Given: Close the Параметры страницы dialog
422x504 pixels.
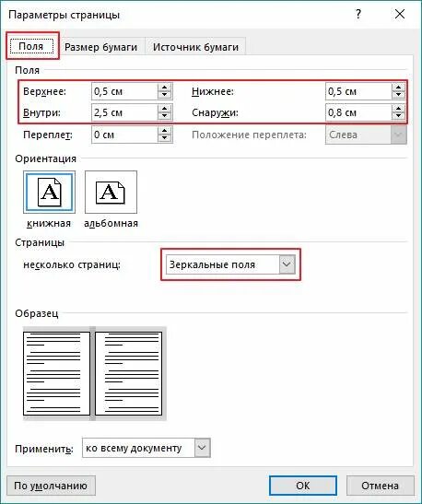Looking at the screenshot, I should [x=400, y=14].
